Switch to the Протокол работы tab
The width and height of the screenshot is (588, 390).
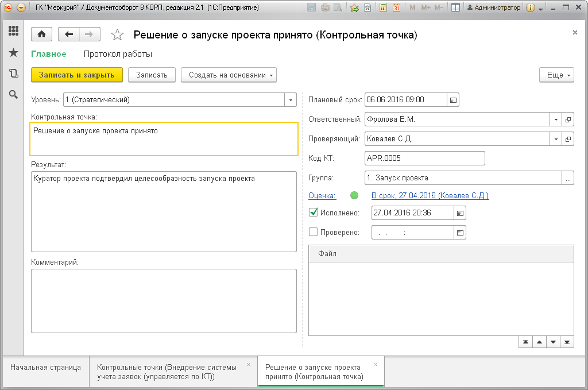tap(118, 54)
